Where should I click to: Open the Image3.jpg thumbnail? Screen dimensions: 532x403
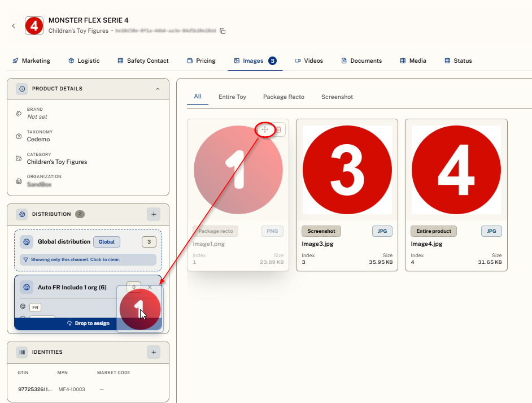(x=347, y=170)
